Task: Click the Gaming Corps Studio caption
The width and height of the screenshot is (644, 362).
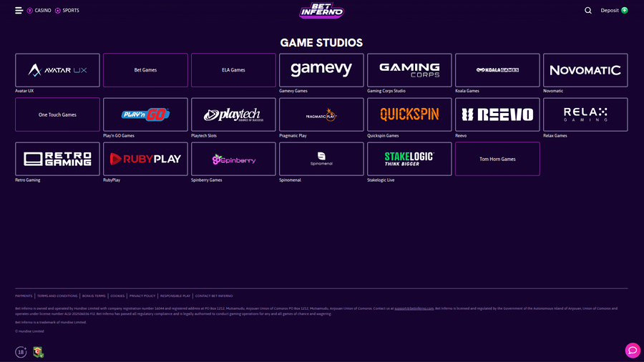Action: tap(386, 91)
